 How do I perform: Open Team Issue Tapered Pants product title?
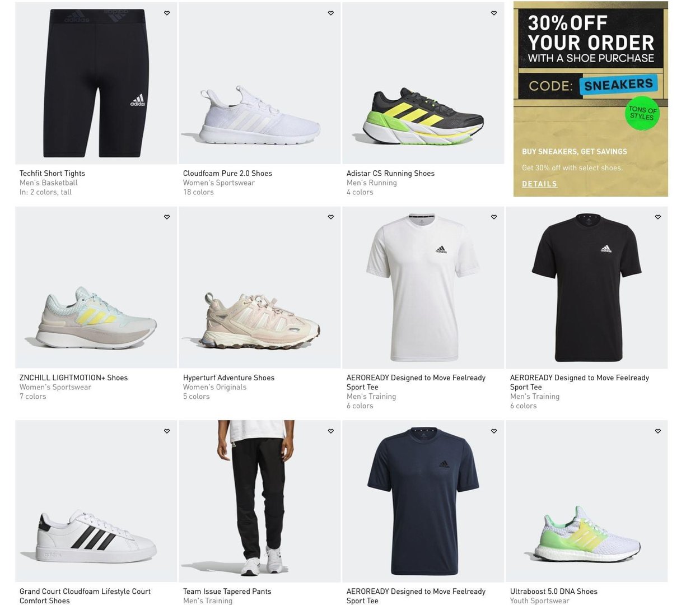pyautogui.click(x=227, y=591)
